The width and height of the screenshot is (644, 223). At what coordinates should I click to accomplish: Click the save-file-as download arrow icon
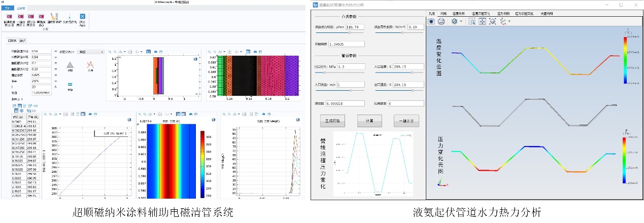click(x=69, y=17)
